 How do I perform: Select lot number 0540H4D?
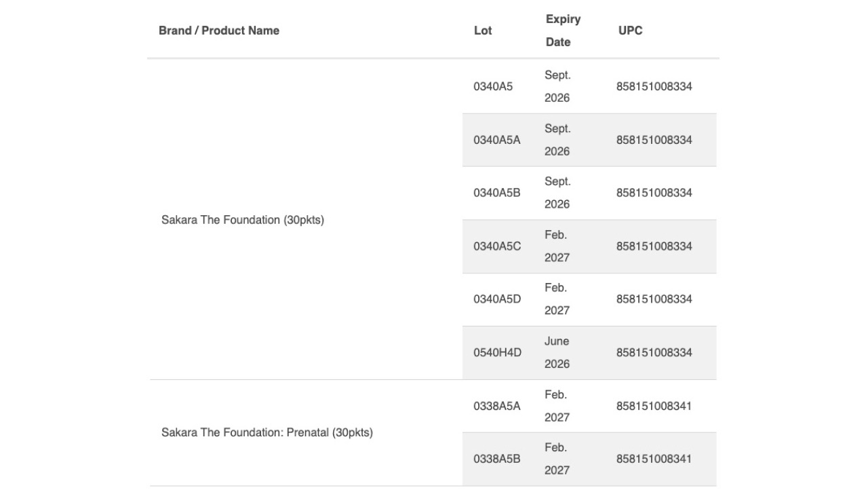(497, 353)
